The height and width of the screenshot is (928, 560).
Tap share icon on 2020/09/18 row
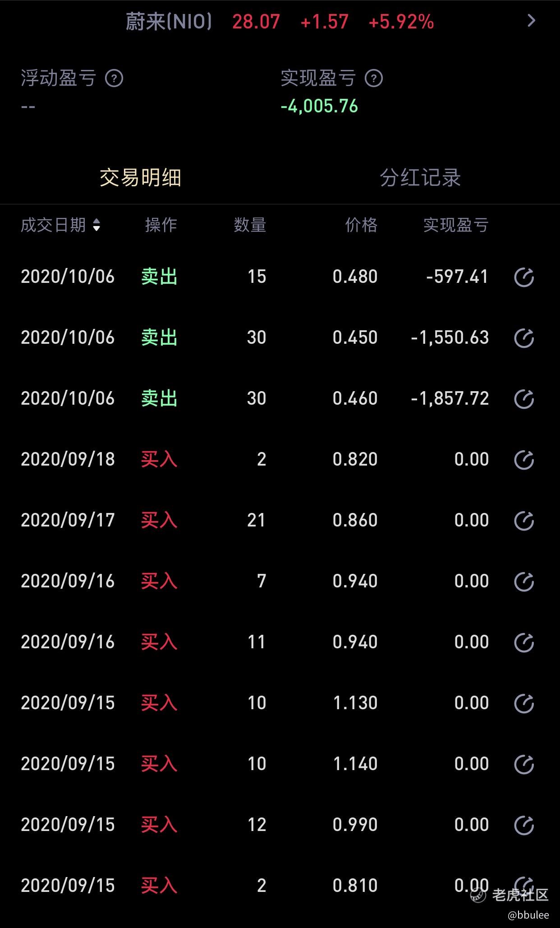point(524,460)
